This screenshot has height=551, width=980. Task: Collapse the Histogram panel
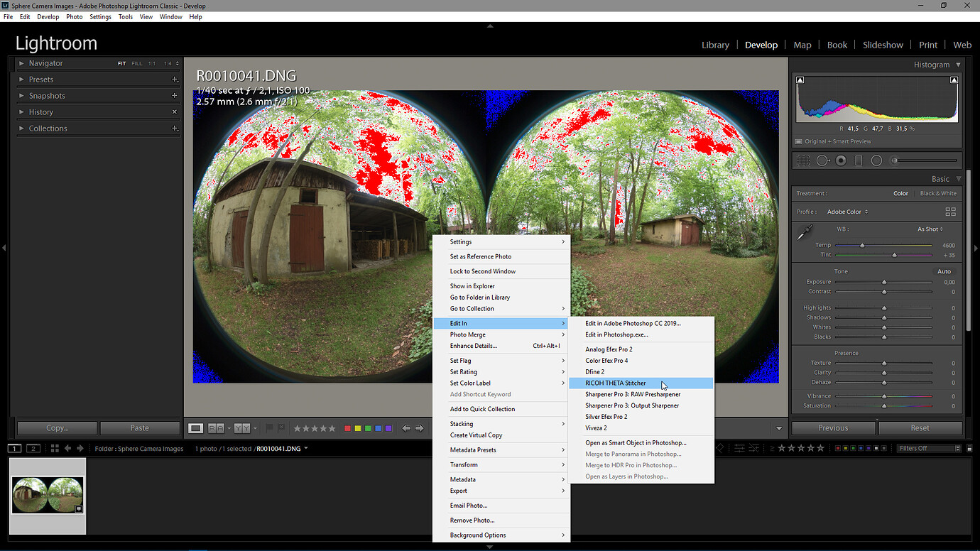click(x=958, y=65)
